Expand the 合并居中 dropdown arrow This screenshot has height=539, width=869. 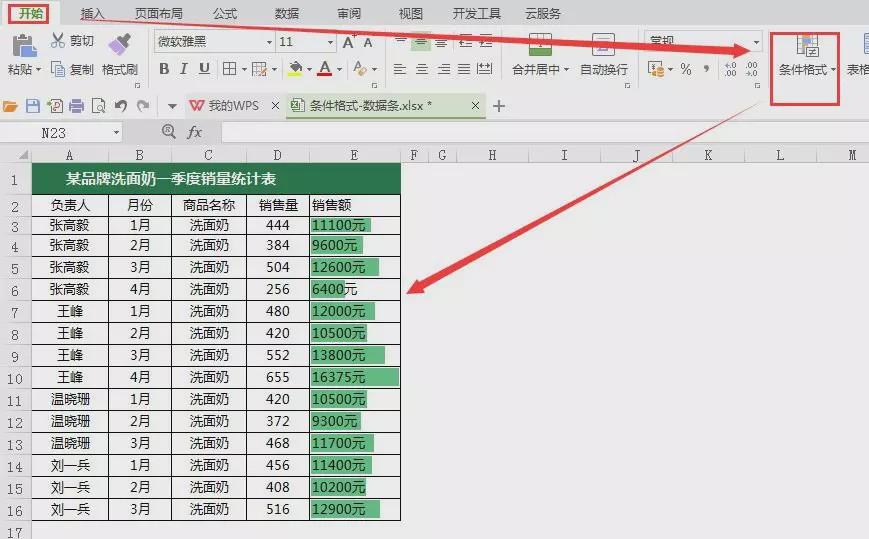coord(566,70)
